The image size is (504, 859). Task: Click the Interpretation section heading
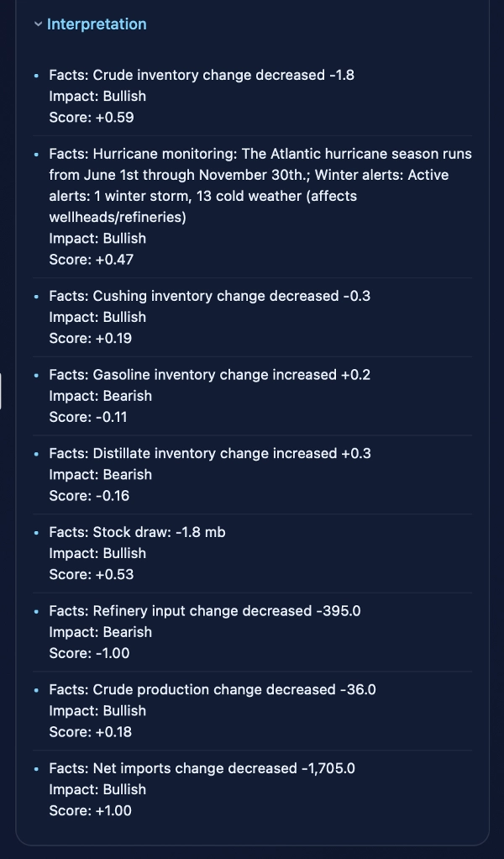tap(97, 24)
